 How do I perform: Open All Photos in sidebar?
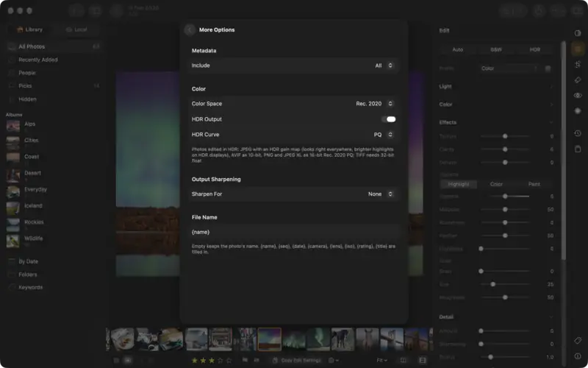[x=54, y=46]
